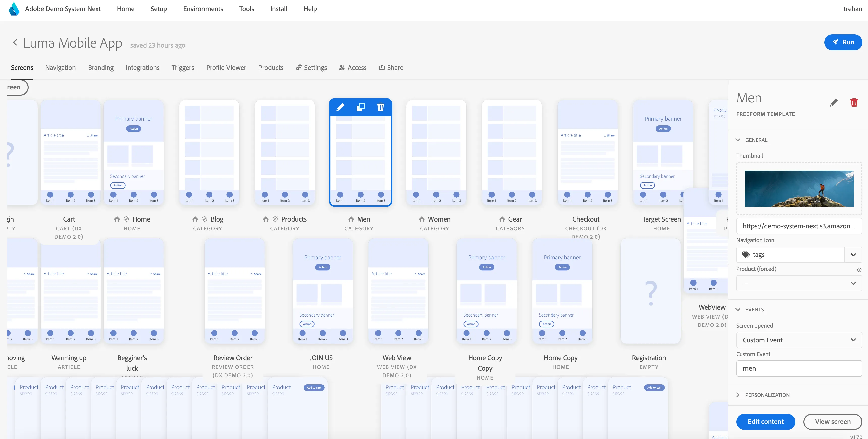Click the pencil rename icon beside Men title
Viewport: 868px width, 439px height.
pyautogui.click(x=834, y=102)
